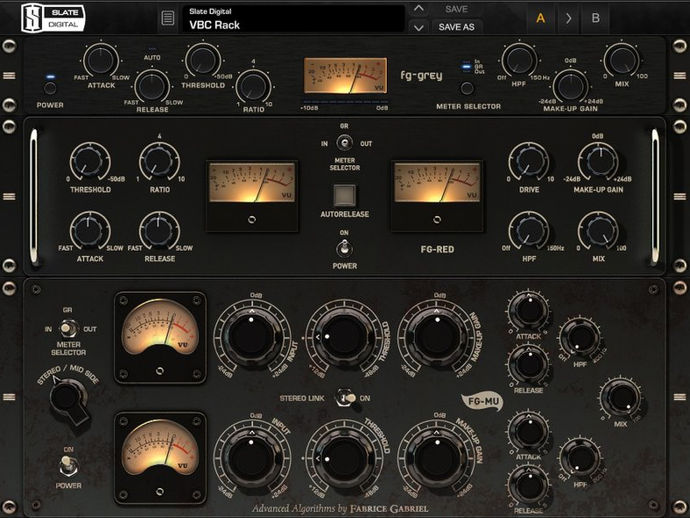The image size is (690, 518).
Task: Click the Slate Digital logo
Action: pyautogui.click(x=53, y=18)
